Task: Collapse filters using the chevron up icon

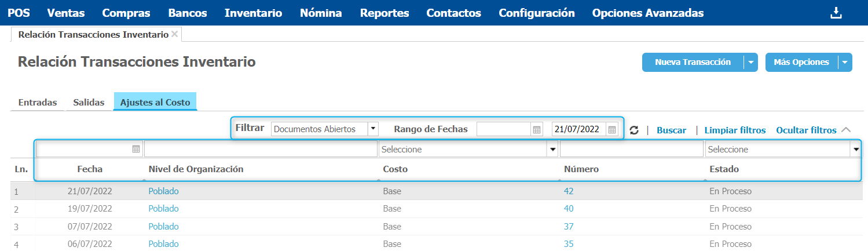Action: coord(845,130)
